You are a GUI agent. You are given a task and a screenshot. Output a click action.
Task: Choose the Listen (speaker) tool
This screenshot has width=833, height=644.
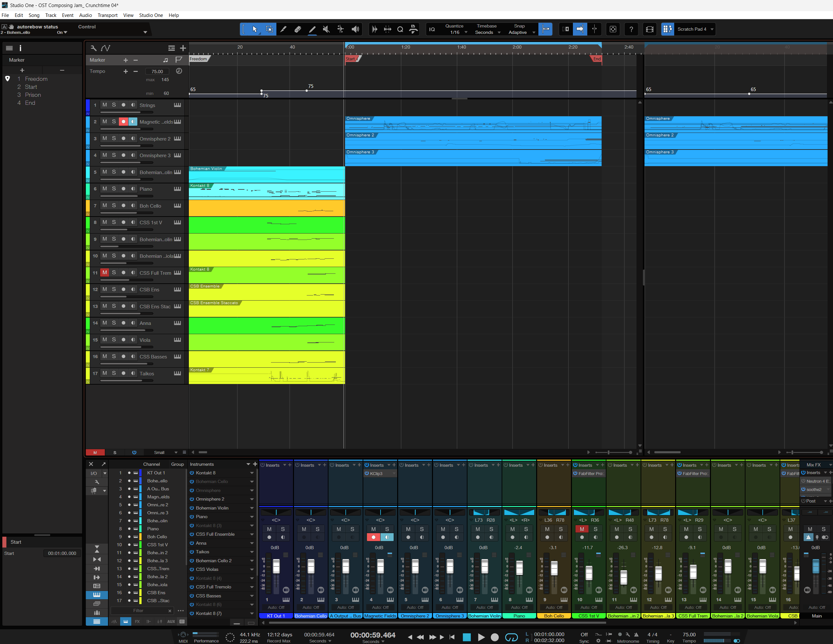pos(355,29)
